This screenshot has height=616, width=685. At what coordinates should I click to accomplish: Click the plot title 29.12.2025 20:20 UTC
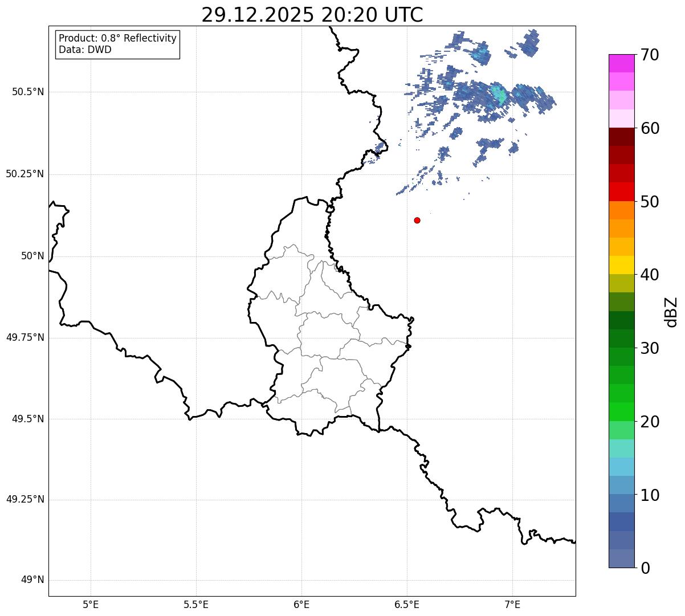[x=312, y=15]
